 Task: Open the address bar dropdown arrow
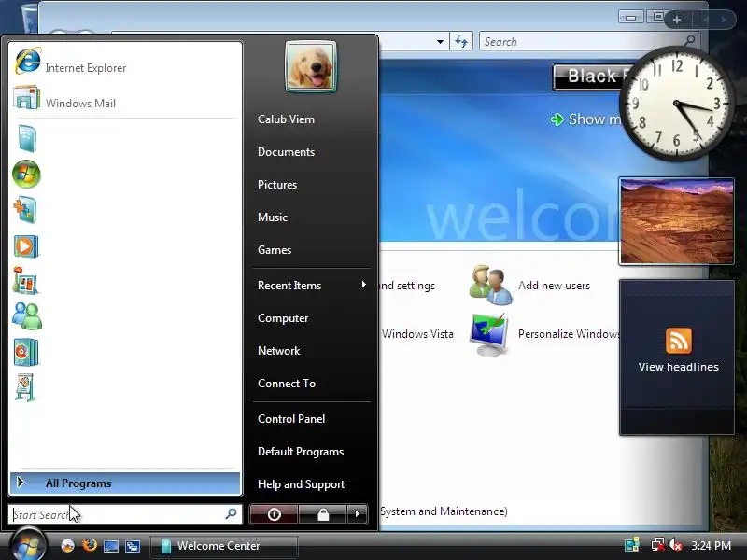point(440,42)
